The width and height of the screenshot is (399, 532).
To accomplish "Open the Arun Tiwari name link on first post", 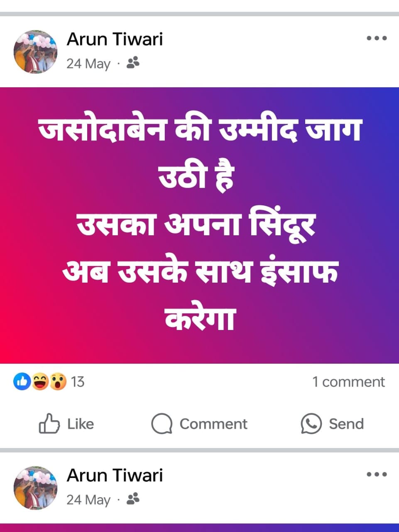I will [x=115, y=39].
